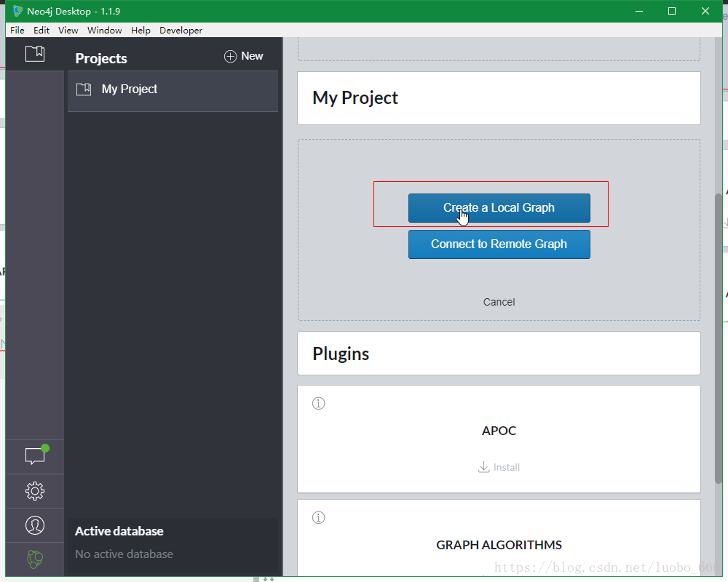
Task: Maximize the Neo4j Desktop window
Action: tap(672, 11)
